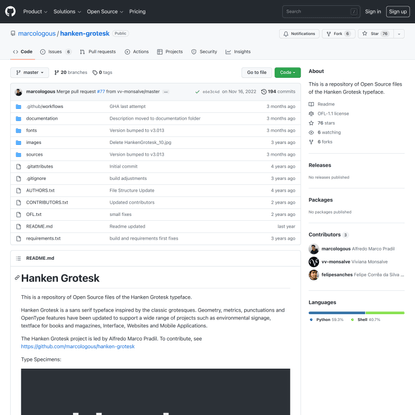Viewport: 415px width, 415px height.
Task: Click the AUTHORS.txt file icon
Action: coord(19,190)
